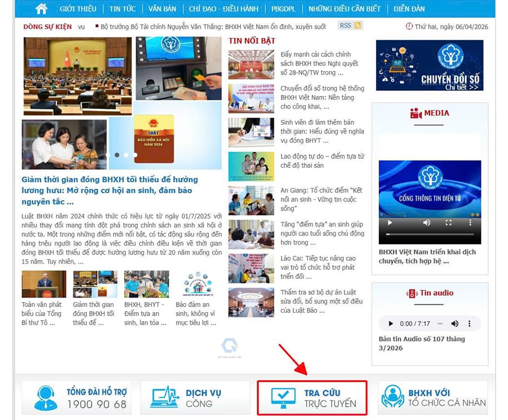Open TRA CỨU TRỰC TUYẾN button
Screen dimensions: 508x420
point(312,397)
